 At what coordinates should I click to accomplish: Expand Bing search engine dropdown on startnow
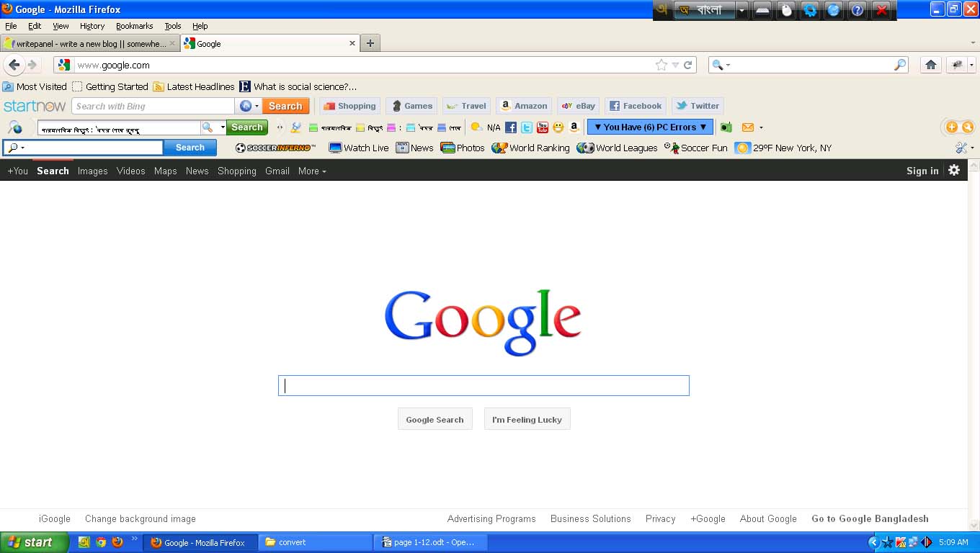257,106
